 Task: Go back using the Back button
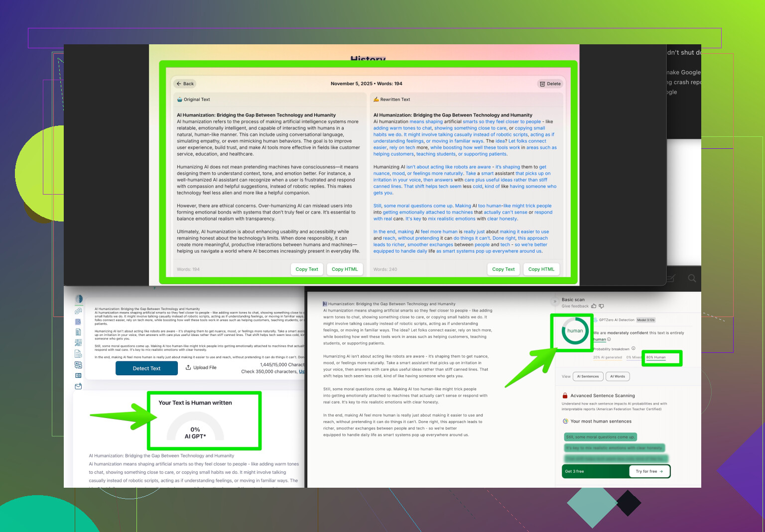pos(185,84)
